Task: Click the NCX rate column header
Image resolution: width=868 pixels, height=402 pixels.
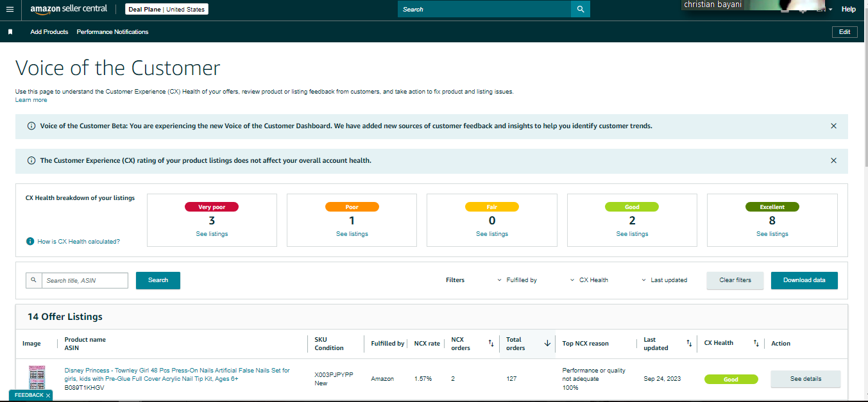Action: 427,344
